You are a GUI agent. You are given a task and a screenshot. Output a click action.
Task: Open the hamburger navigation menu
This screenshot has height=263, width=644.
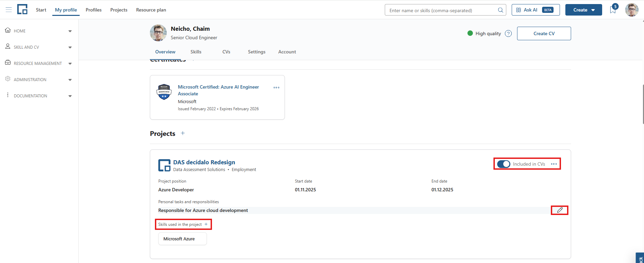coord(9,10)
